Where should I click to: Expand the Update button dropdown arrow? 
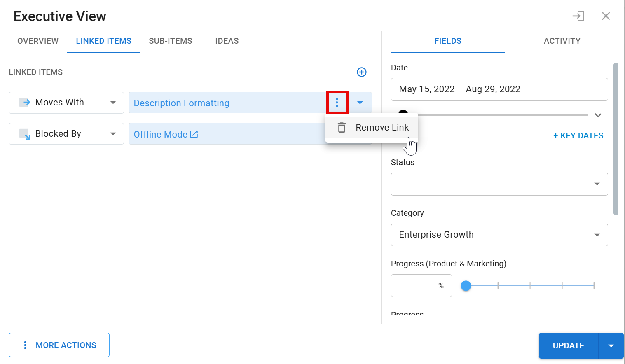[x=611, y=345]
